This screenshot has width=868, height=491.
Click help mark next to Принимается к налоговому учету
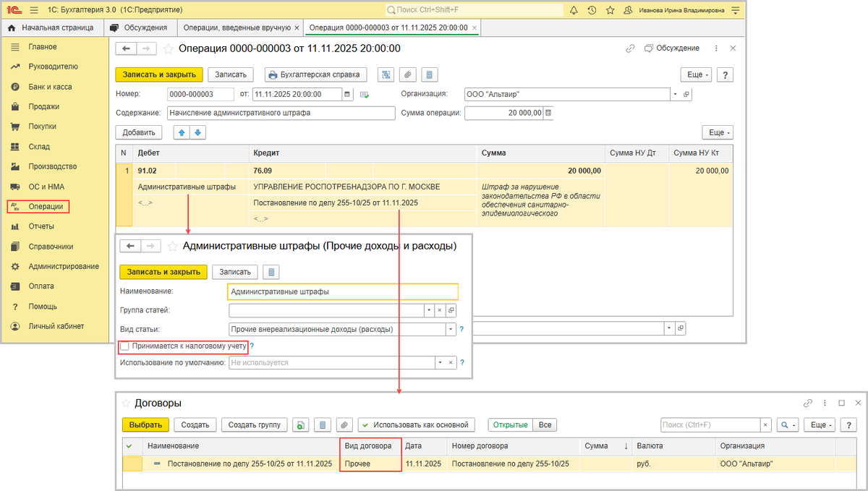pyautogui.click(x=252, y=346)
